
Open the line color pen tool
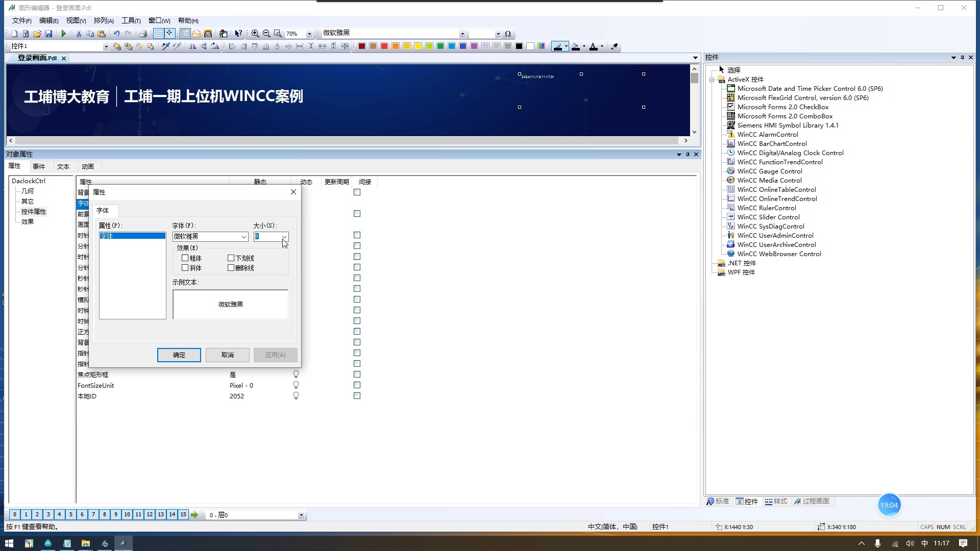(x=558, y=46)
